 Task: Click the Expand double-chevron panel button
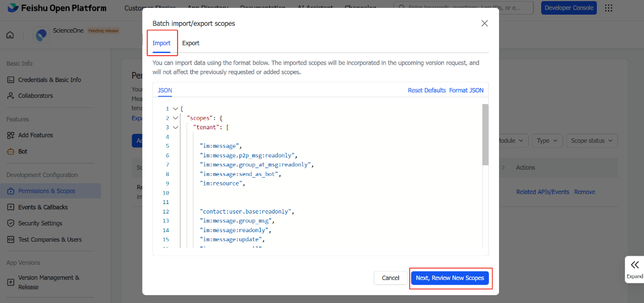[635, 269]
